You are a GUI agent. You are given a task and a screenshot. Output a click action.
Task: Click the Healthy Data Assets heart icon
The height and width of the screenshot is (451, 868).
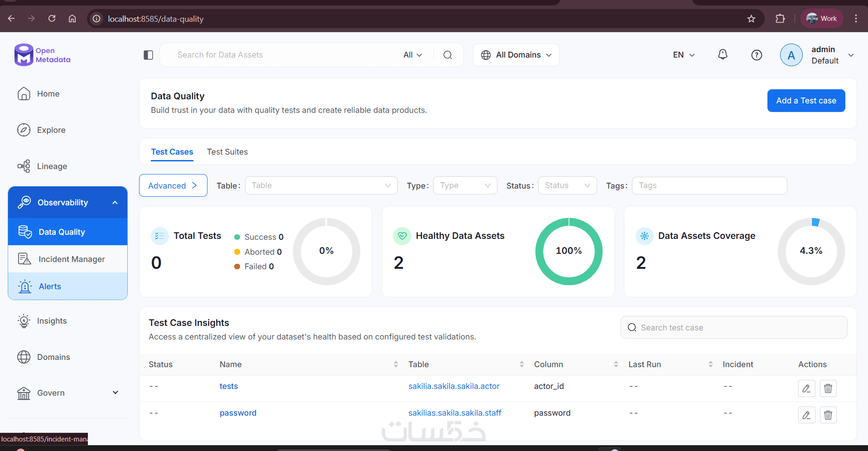(402, 236)
